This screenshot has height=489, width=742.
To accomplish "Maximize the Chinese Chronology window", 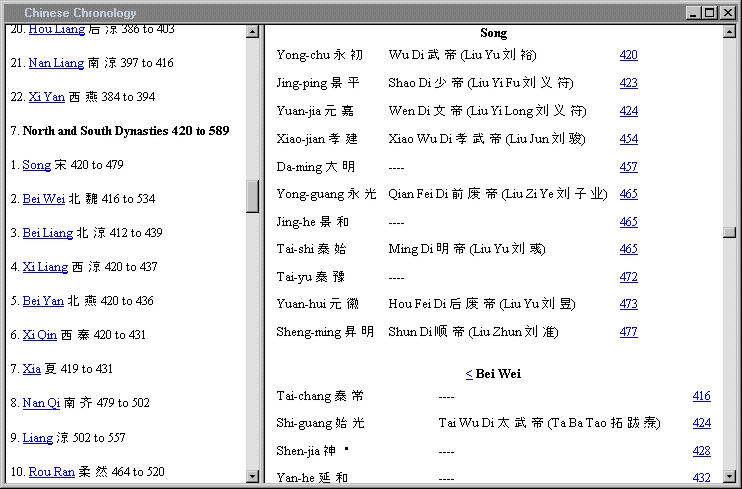I will coord(710,13).
